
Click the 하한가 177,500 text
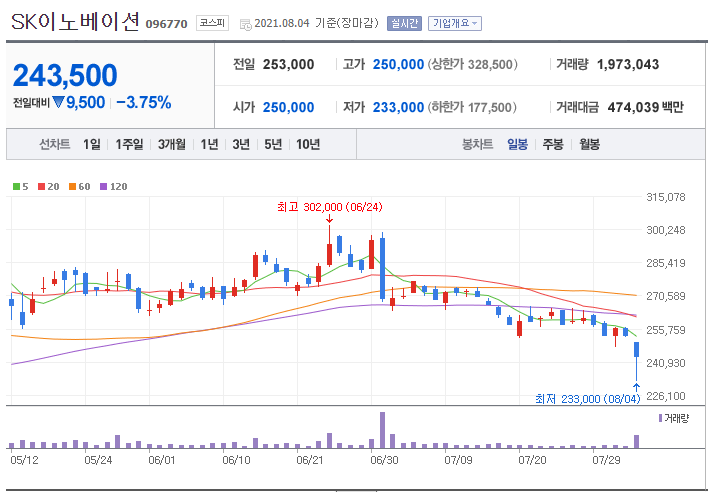click(x=472, y=107)
